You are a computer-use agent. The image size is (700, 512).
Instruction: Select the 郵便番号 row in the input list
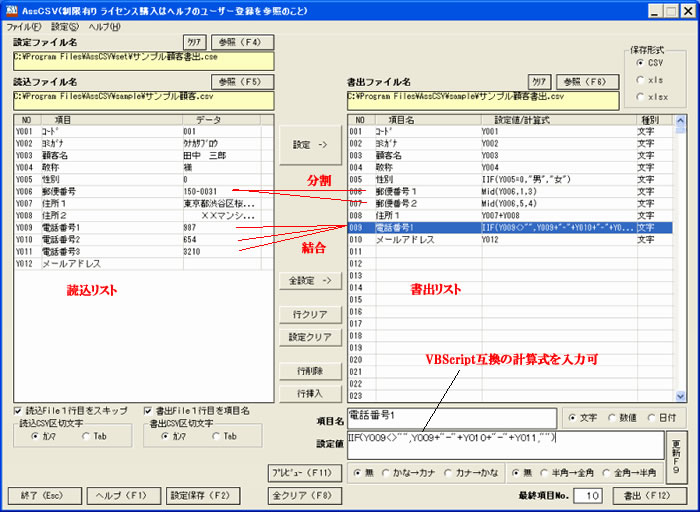96,192
